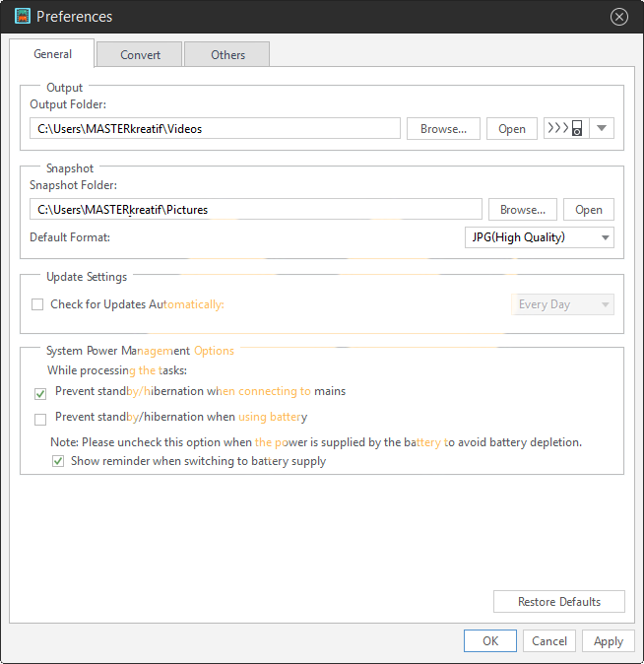
Task: Open the Convert tab
Action: tap(140, 54)
